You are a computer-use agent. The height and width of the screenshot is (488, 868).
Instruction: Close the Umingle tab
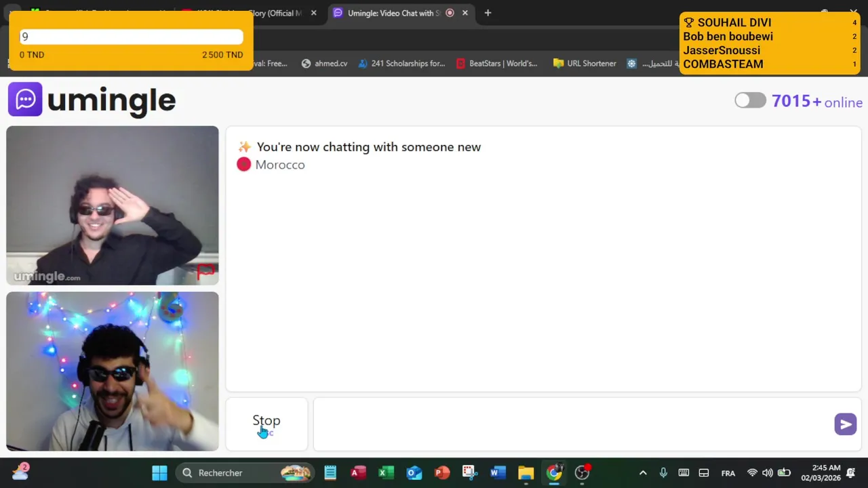coord(465,13)
